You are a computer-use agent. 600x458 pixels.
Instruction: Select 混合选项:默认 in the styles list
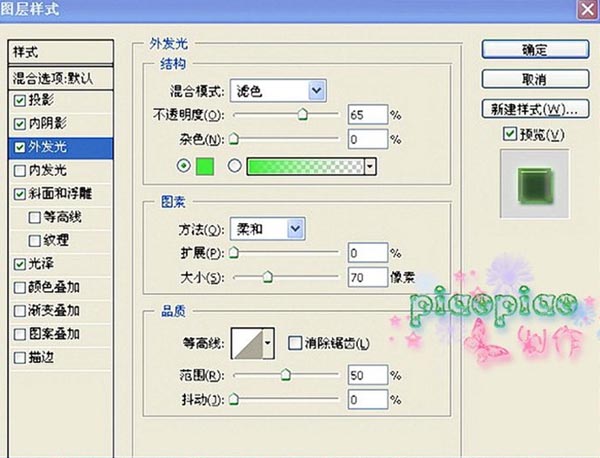[60, 78]
